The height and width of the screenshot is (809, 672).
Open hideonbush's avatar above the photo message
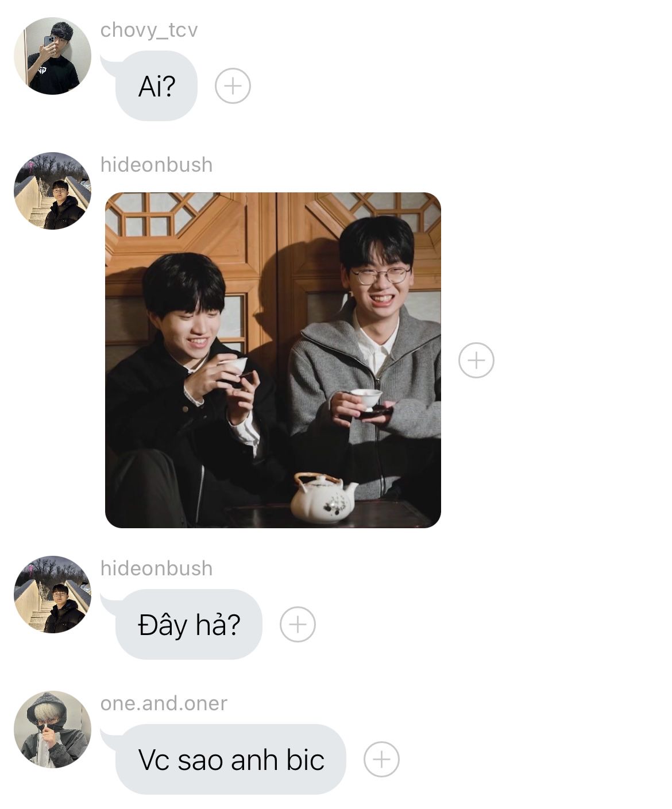(x=52, y=191)
